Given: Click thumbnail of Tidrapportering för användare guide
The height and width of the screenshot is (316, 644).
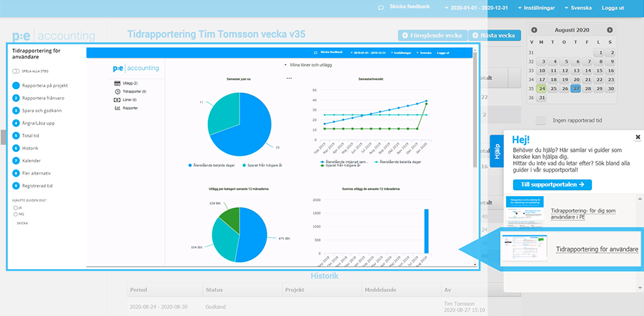Looking at the screenshot, I should point(525,248).
